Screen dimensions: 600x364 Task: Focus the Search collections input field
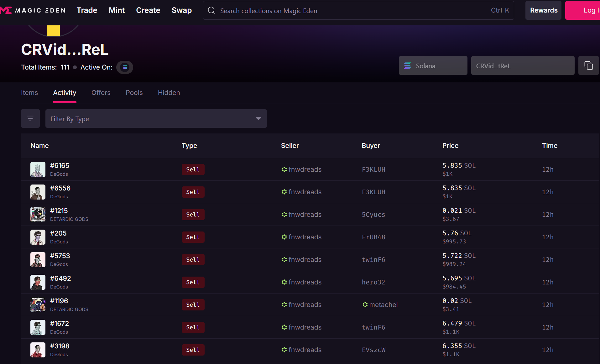[358, 11]
